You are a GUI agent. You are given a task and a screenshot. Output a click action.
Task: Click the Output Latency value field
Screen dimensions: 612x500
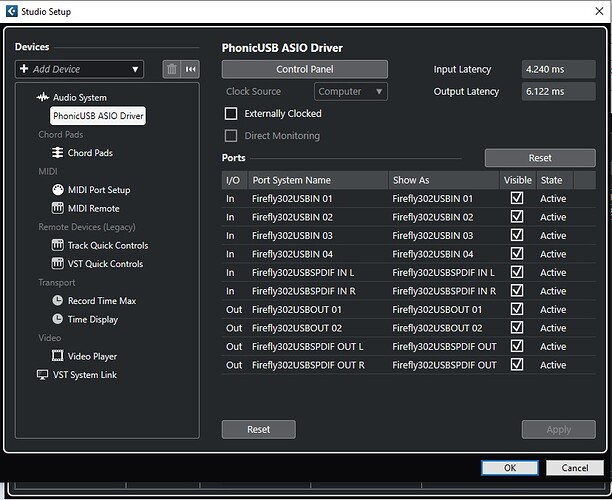(559, 91)
